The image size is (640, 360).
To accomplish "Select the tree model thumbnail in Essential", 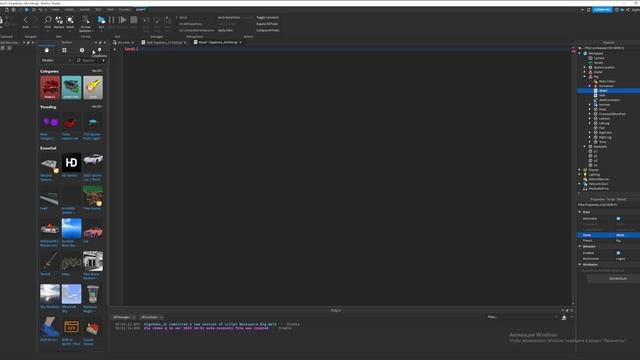I will [x=93, y=196].
